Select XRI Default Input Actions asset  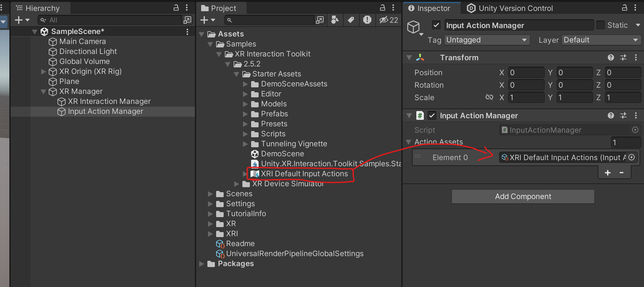299,174
